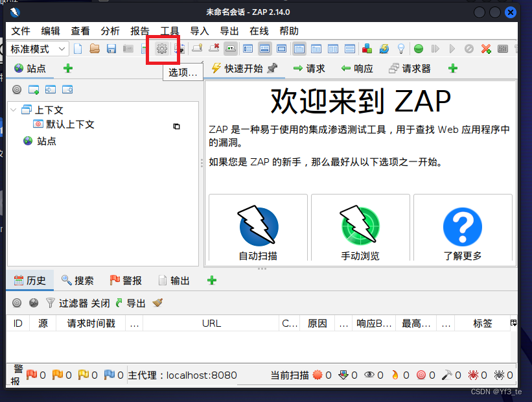The width and height of the screenshot is (532, 402).
Task: Click the Import Context icon
Action: [51, 89]
